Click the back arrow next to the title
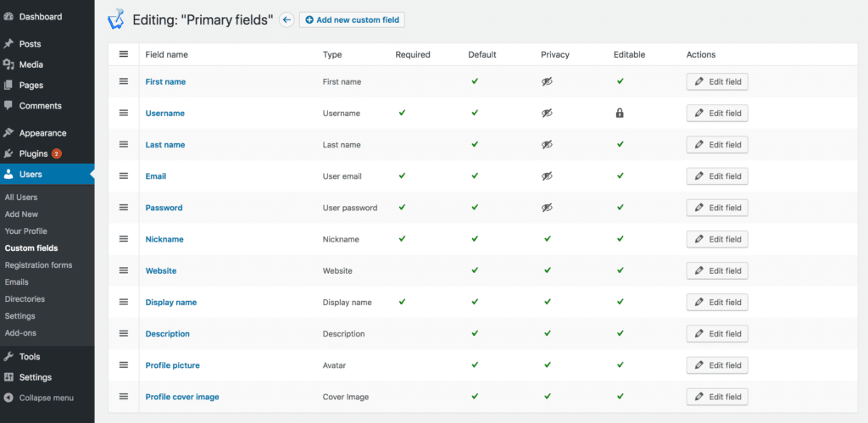Image resolution: width=868 pixels, height=423 pixels. click(287, 20)
